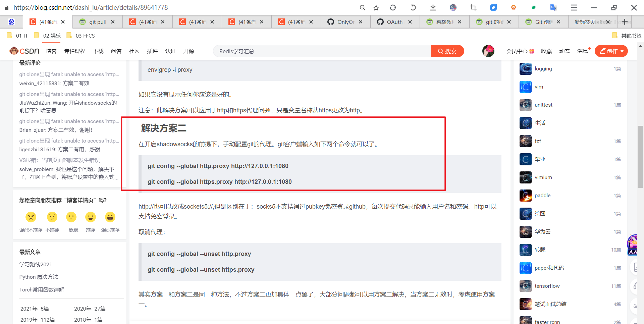Open 动态 in the header

coord(565,51)
